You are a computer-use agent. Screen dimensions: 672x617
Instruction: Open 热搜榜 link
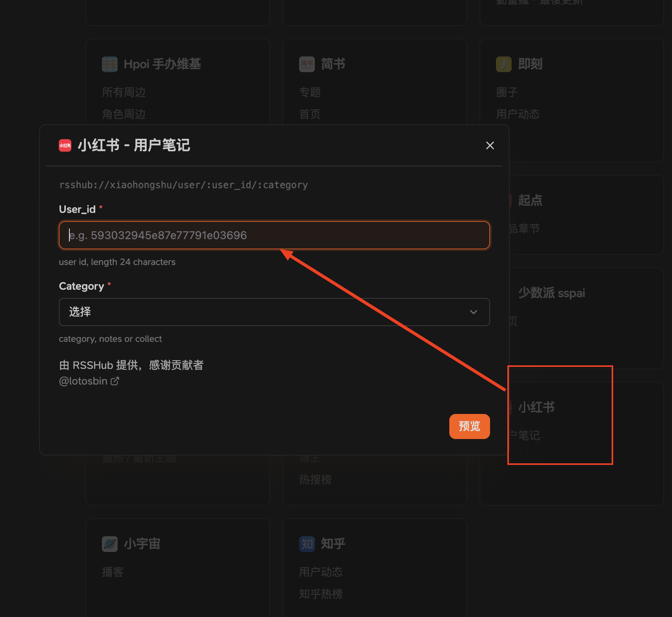pyautogui.click(x=315, y=479)
